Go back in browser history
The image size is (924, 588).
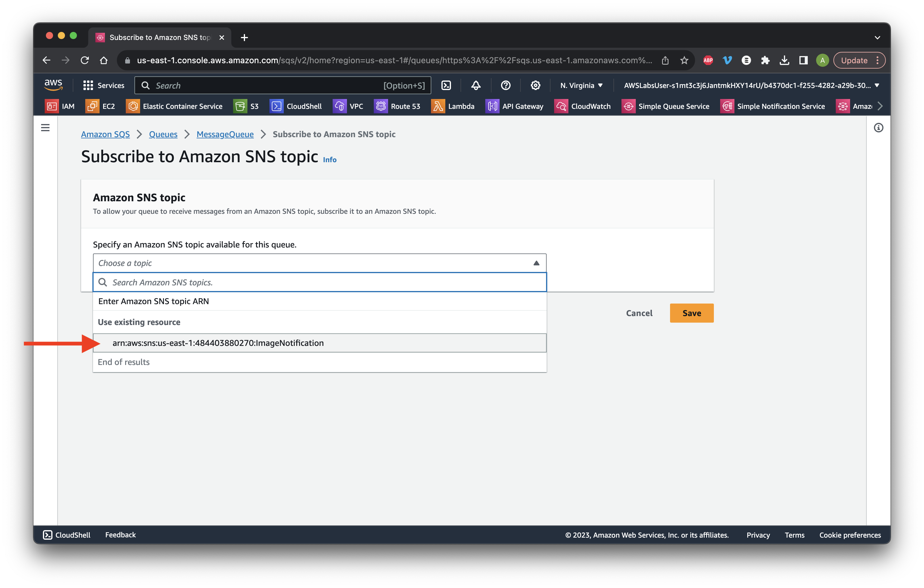[x=46, y=60]
